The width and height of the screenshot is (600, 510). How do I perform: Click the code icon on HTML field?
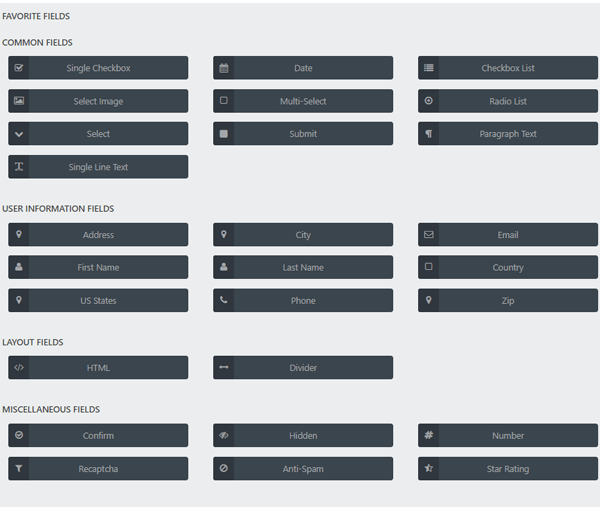(19, 368)
